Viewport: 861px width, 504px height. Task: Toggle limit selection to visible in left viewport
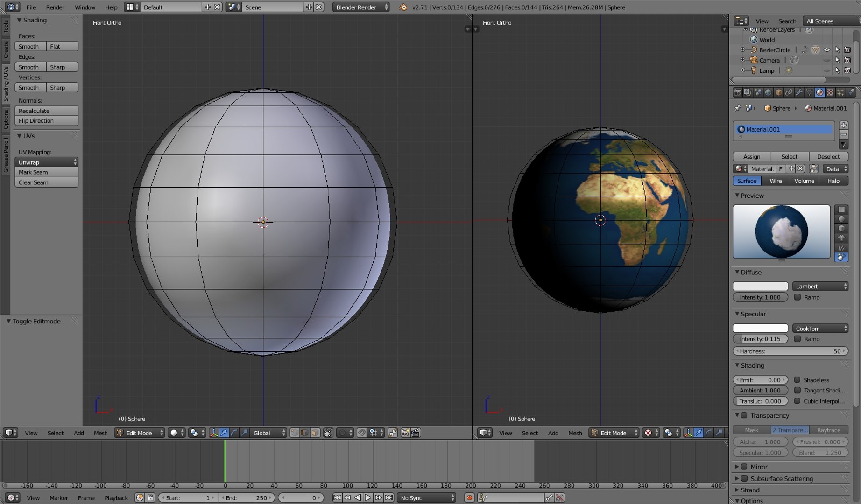click(x=328, y=433)
